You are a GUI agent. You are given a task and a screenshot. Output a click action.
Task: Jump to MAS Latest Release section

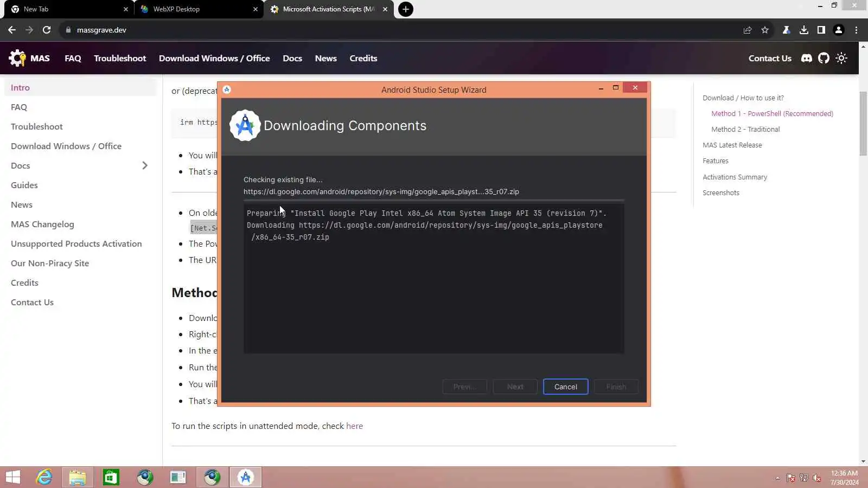732,145
